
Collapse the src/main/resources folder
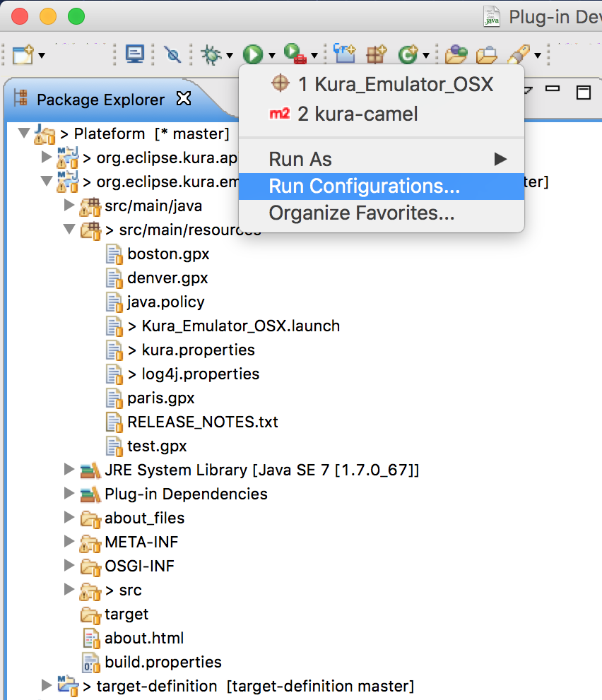tap(69, 230)
